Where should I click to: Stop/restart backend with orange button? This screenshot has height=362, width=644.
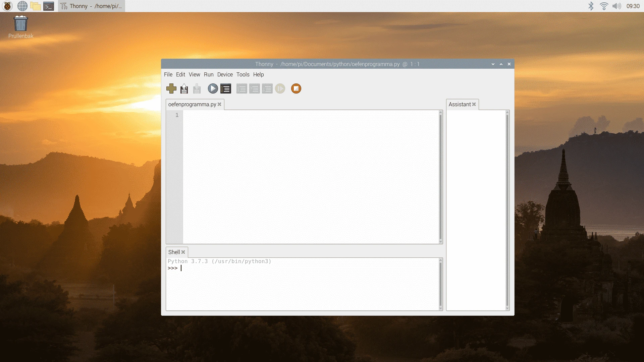click(x=296, y=88)
